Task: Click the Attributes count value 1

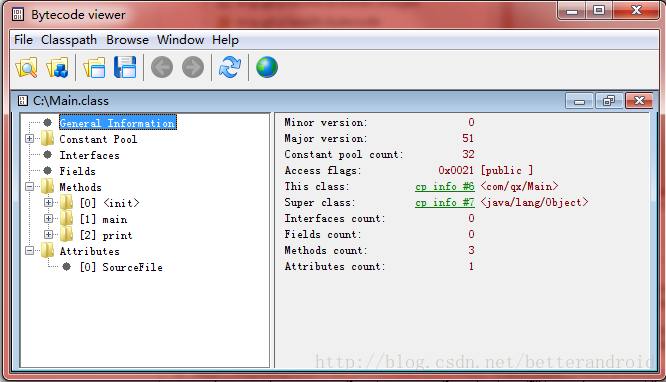Action: 471,266
